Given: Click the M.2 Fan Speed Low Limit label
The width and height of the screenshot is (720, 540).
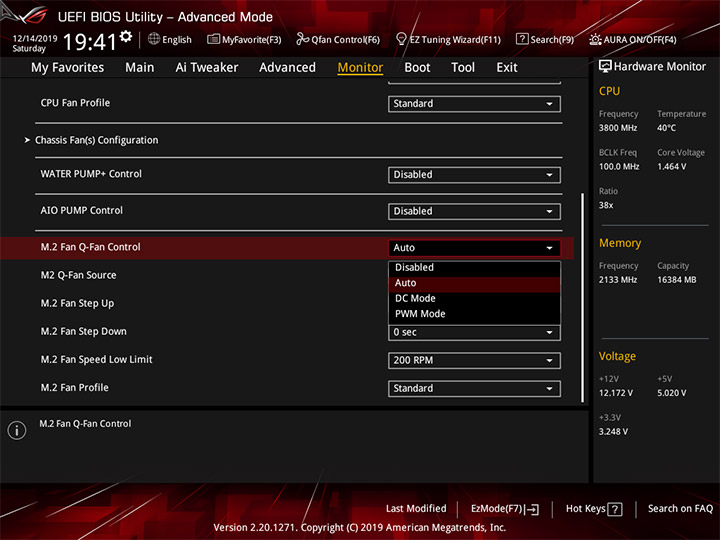Looking at the screenshot, I should click(96, 360).
